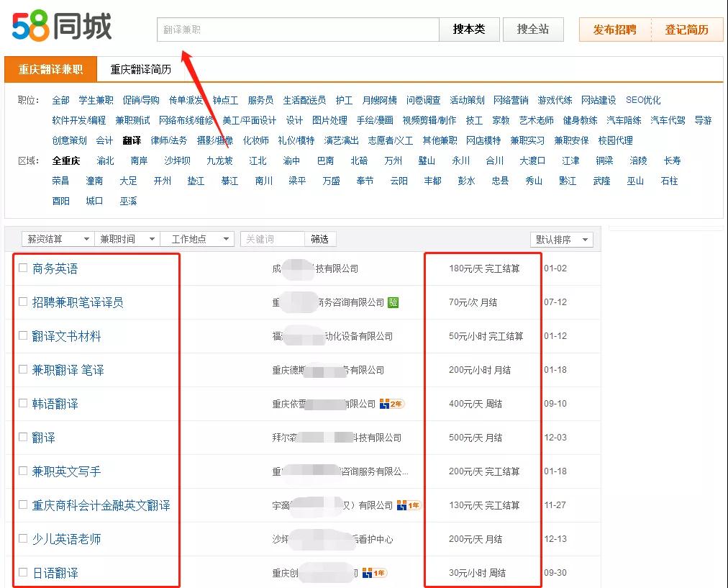
Task: Click the 1年 badge on 日语翻译 row
Action: coord(374,573)
